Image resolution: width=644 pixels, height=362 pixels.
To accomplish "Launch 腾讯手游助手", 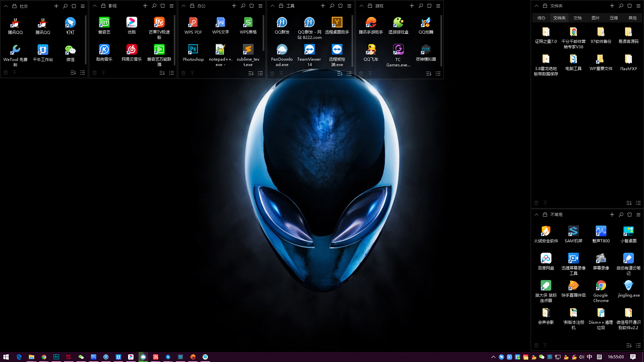I will [x=371, y=25].
